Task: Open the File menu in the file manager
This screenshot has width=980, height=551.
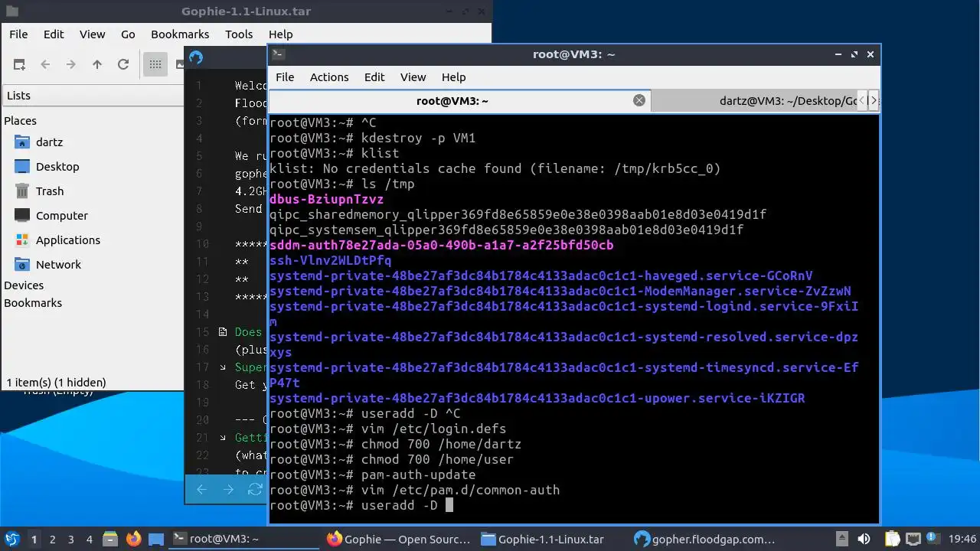Action: pyautogui.click(x=18, y=34)
